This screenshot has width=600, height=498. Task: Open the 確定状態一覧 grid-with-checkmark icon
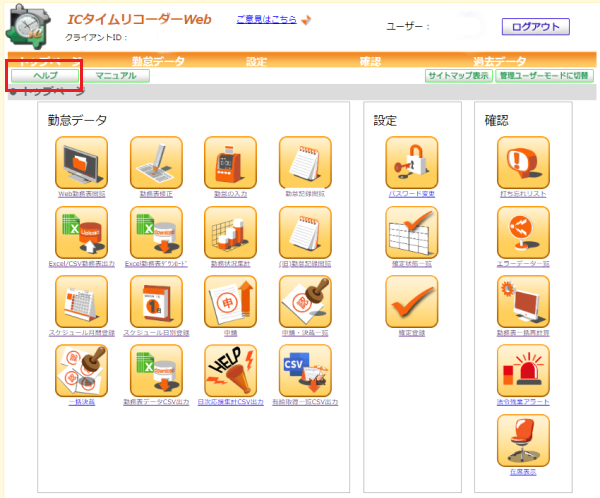tap(412, 233)
